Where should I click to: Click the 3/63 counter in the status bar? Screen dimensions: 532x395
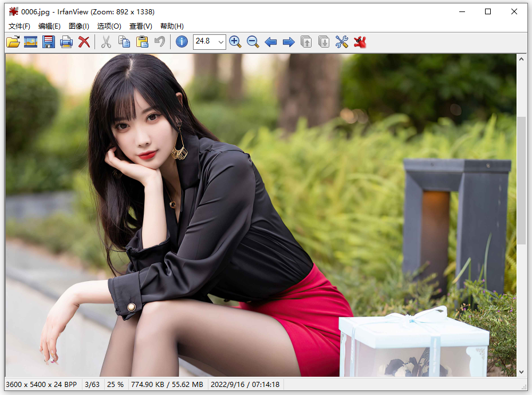92,384
